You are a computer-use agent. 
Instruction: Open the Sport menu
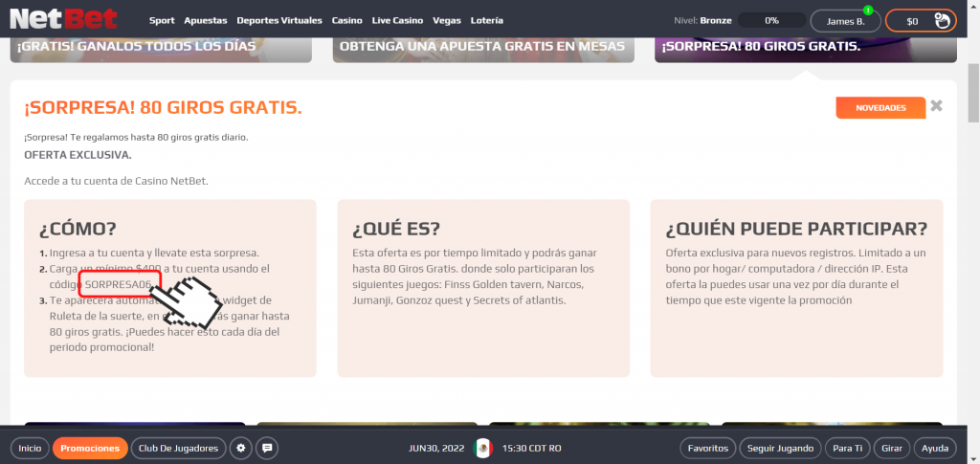(162, 21)
